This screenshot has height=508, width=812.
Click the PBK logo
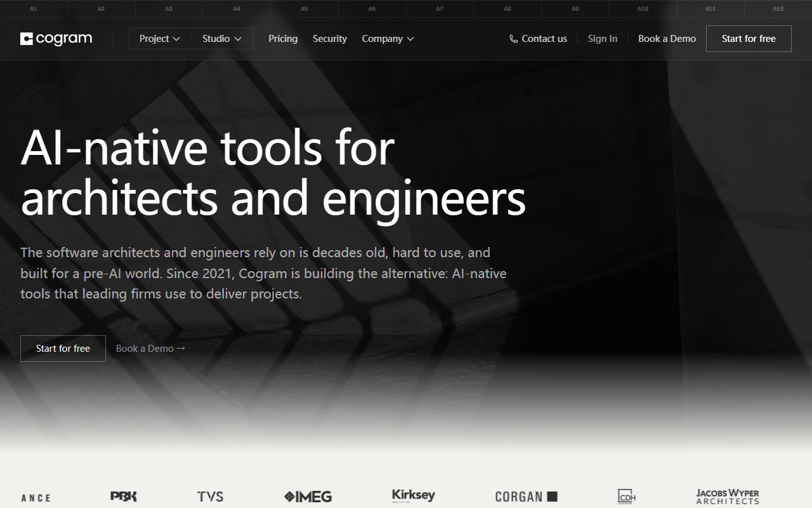coord(124,497)
